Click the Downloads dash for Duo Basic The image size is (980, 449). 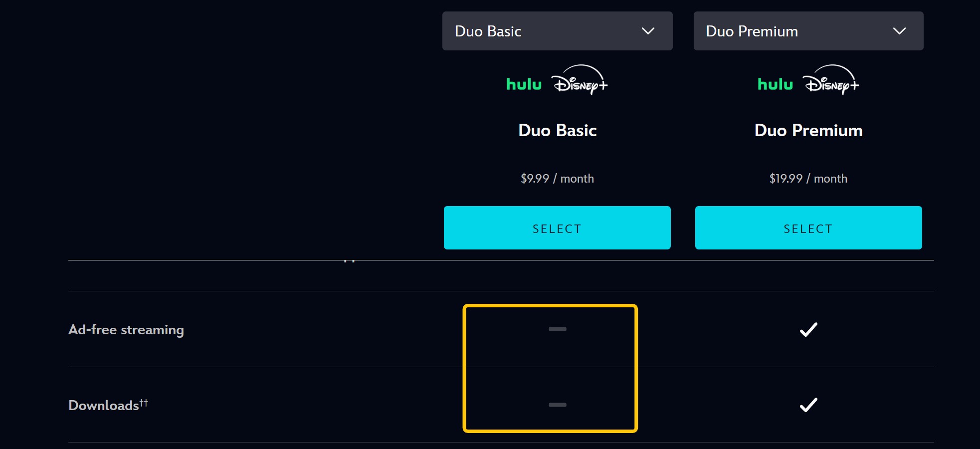[557, 405]
